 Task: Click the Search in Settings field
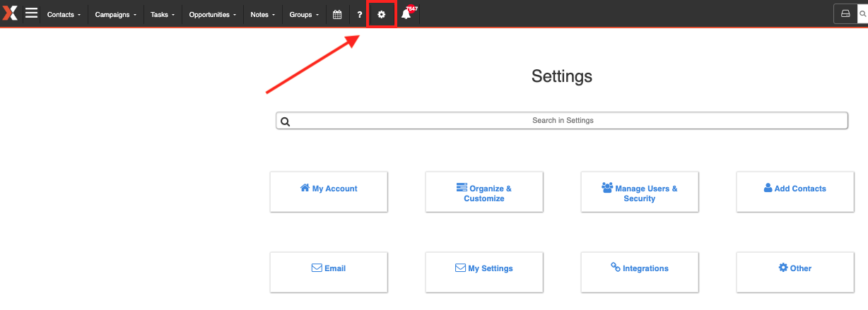click(x=562, y=121)
